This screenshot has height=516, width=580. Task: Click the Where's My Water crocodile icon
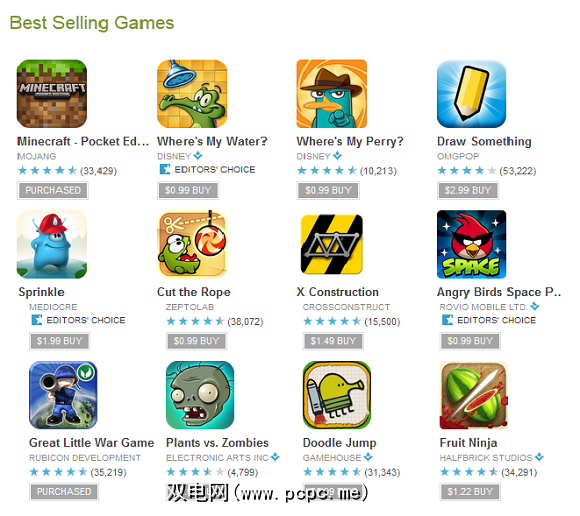click(192, 94)
